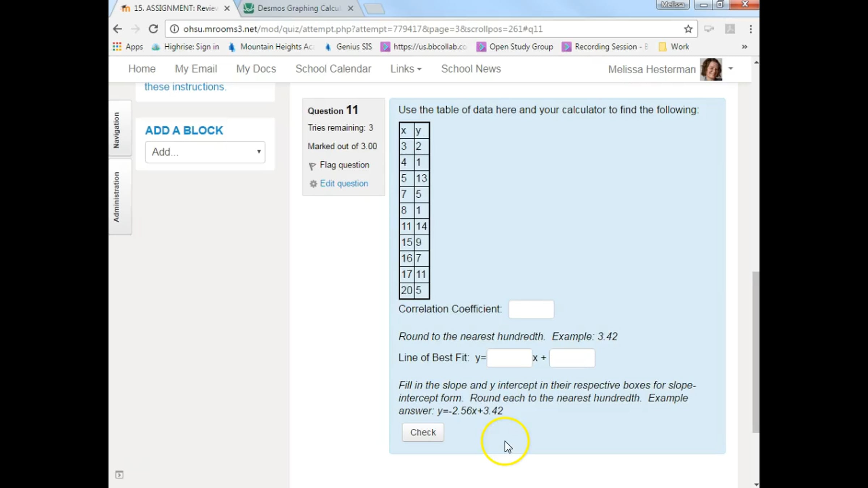Image resolution: width=868 pixels, height=488 pixels.
Task: Click the Flag question icon
Action: pos(312,166)
